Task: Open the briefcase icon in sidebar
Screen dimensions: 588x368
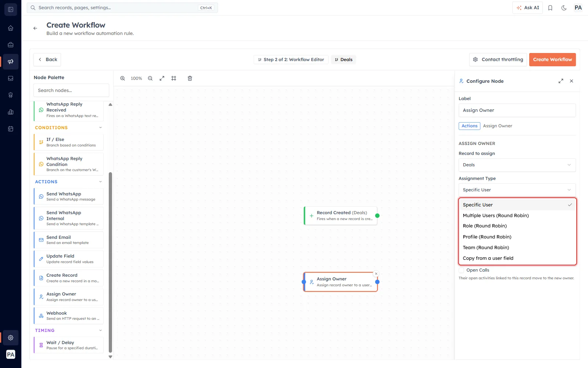Action: click(11, 45)
